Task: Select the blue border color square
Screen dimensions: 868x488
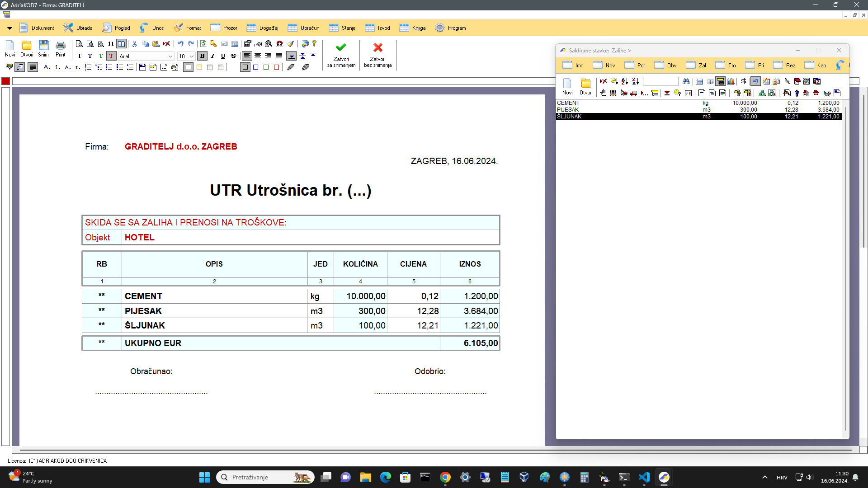Action: point(256,67)
